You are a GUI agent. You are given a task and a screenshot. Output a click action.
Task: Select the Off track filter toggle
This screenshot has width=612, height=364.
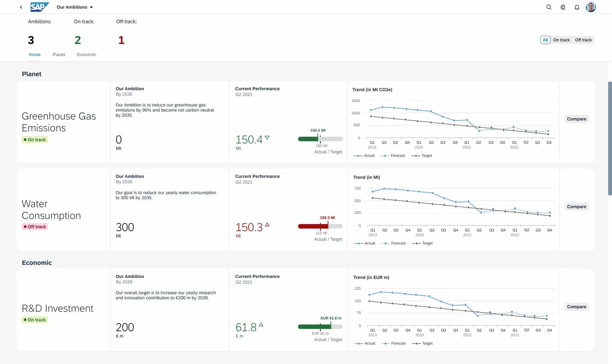pyautogui.click(x=583, y=40)
